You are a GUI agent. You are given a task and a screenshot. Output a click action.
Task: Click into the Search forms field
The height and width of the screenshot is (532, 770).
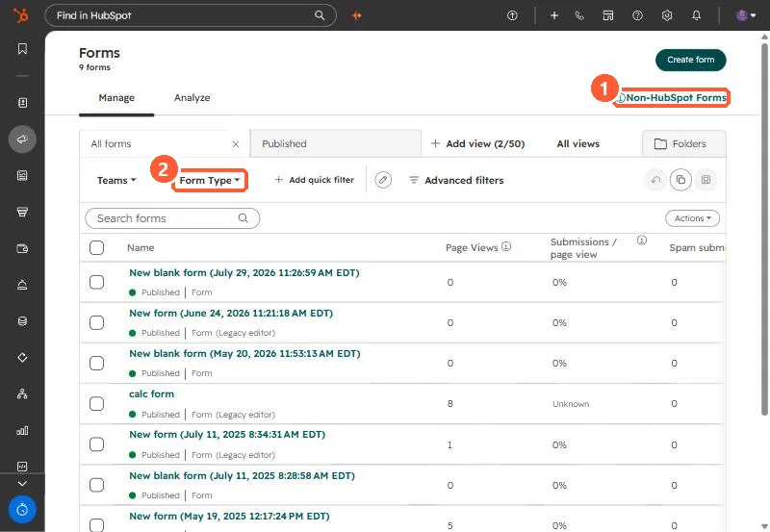coord(172,218)
